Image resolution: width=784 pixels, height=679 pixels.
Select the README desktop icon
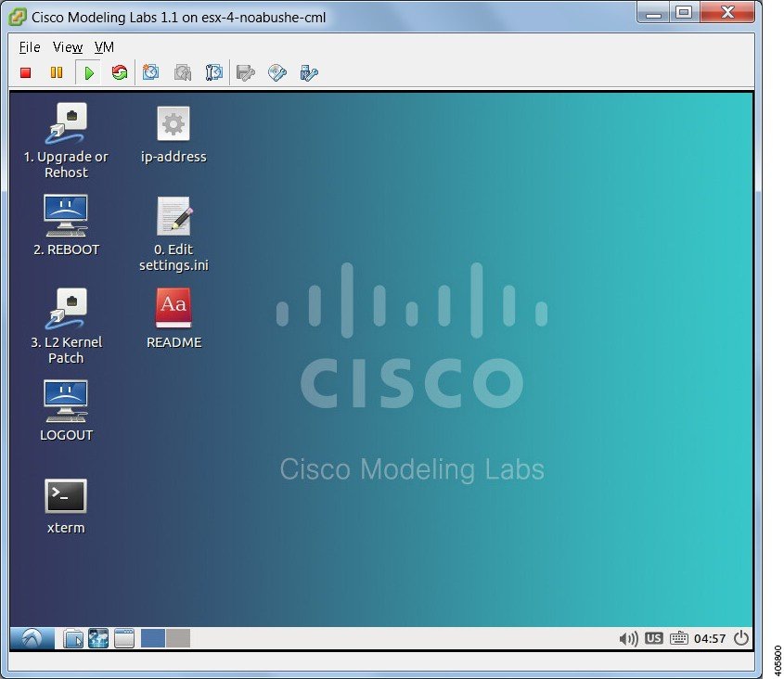click(174, 318)
